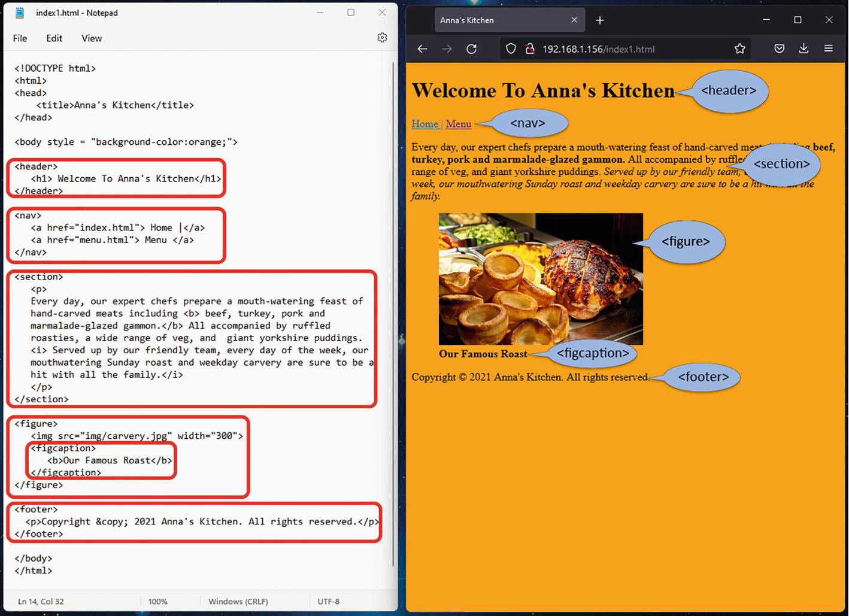
Task: Follow the Menu link on the webpage
Action: point(458,124)
